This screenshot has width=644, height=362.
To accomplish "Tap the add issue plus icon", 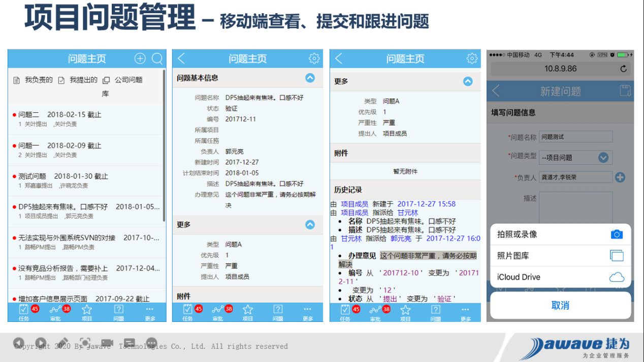I will [x=140, y=59].
